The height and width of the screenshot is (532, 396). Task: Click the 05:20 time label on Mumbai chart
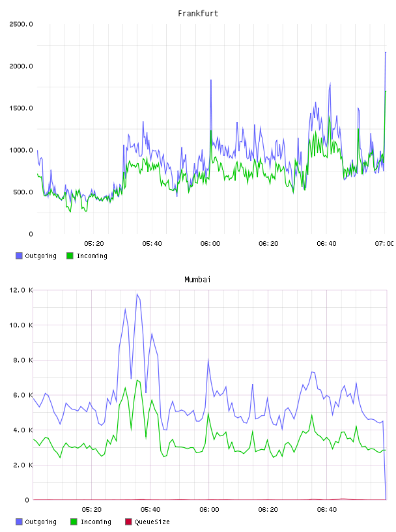coord(92,510)
